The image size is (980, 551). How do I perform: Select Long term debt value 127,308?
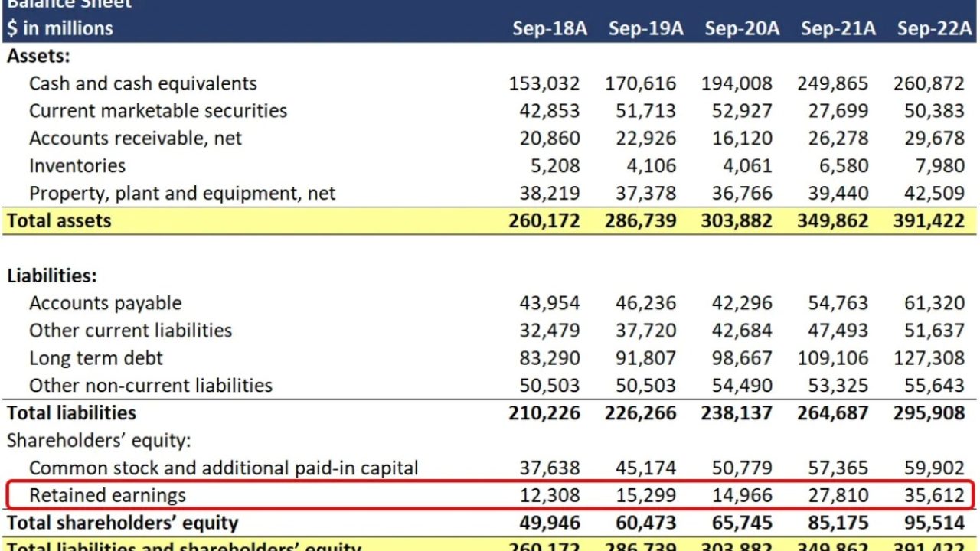point(929,358)
